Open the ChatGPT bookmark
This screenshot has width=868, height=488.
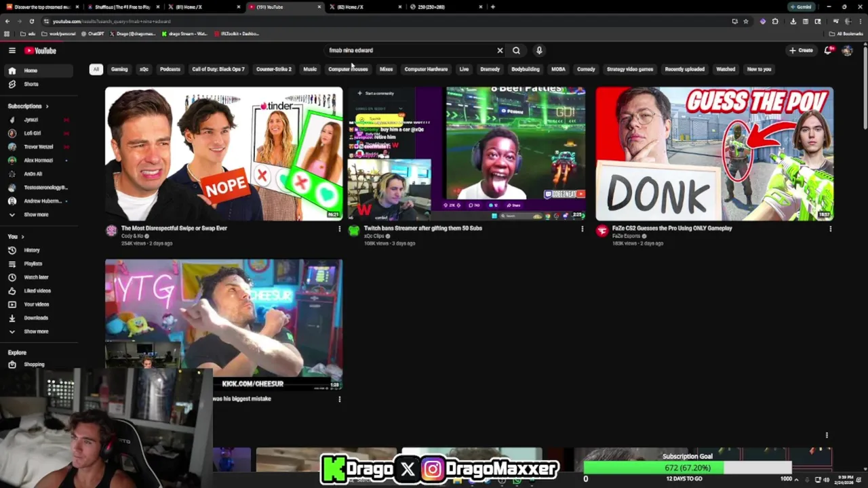point(94,33)
